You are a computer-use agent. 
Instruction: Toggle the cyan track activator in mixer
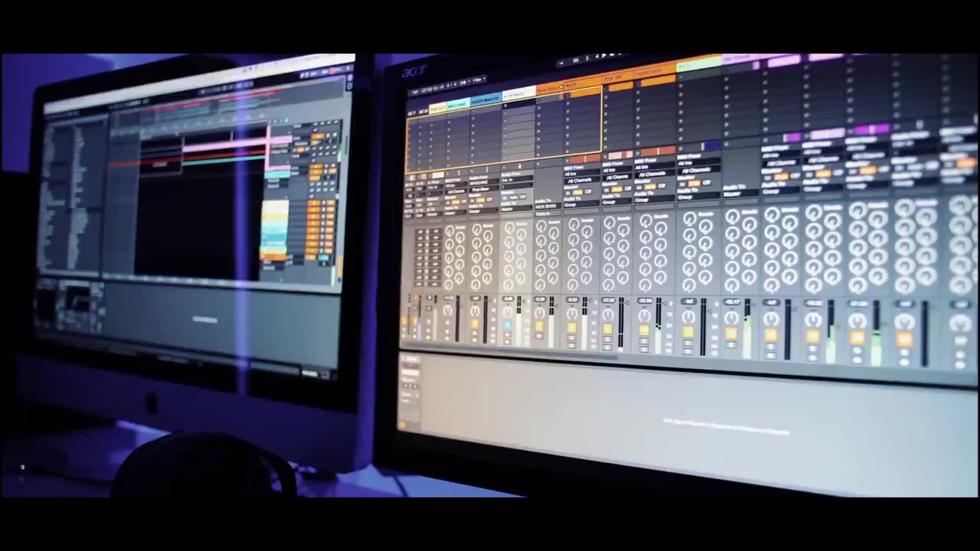point(507,324)
